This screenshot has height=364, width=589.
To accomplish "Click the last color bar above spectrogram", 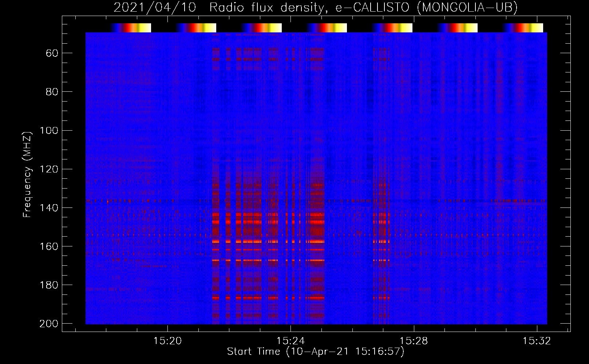I will pyautogui.click(x=523, y=28).
